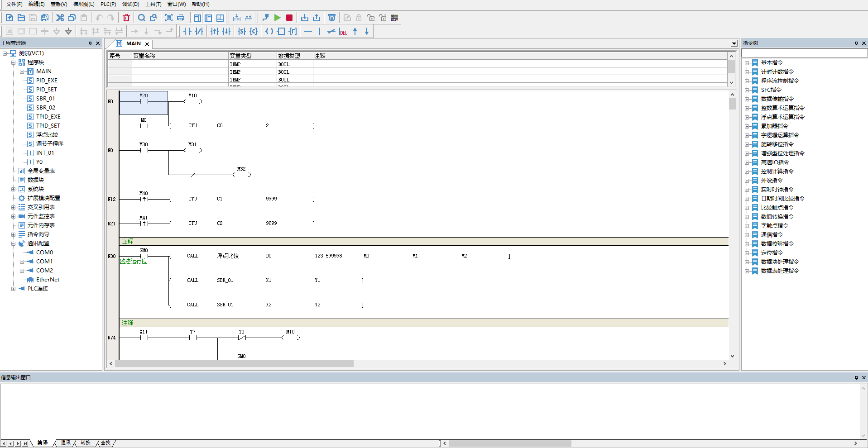The width and height of the screenshot is (868, 448).
Task: Click the red trash Delete icon
Action: [x=126, y=18]
